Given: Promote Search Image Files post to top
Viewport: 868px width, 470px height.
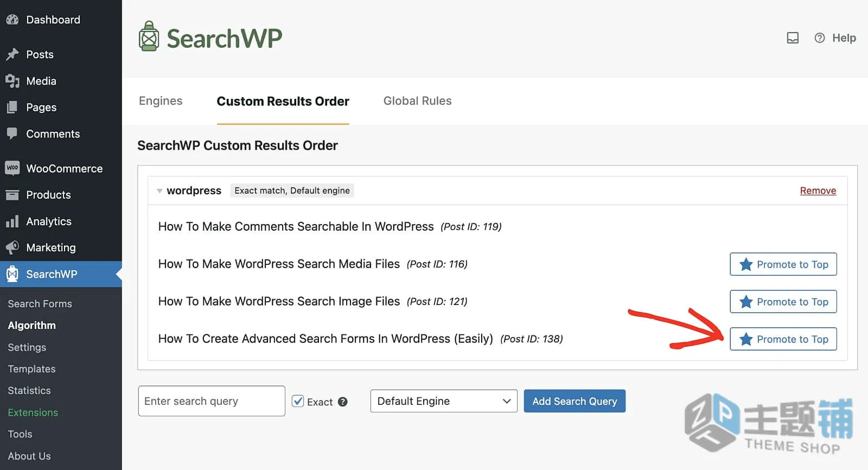Looking at the screenshot, I should coord(783,302).
